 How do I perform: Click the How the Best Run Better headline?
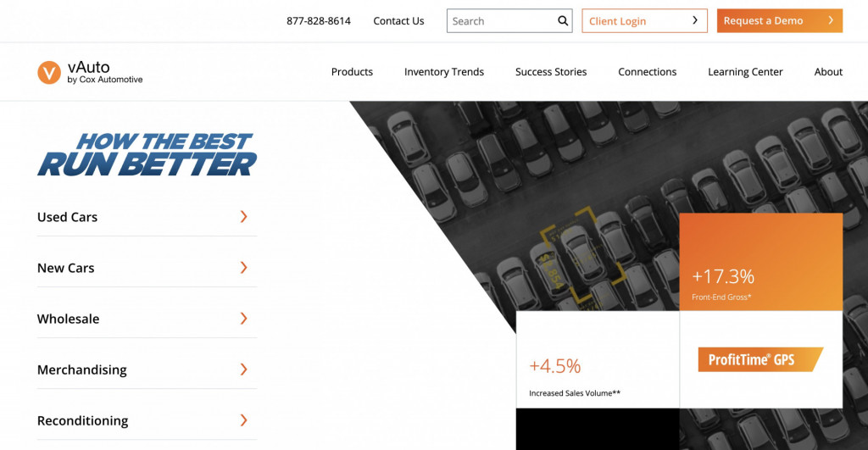(147, 155)
